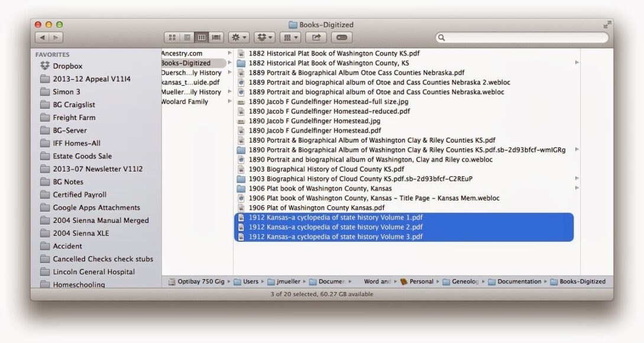Open the item arrangement dropdown
The image size is (644, 343).
pyautogui.click(x=290, y=37)
